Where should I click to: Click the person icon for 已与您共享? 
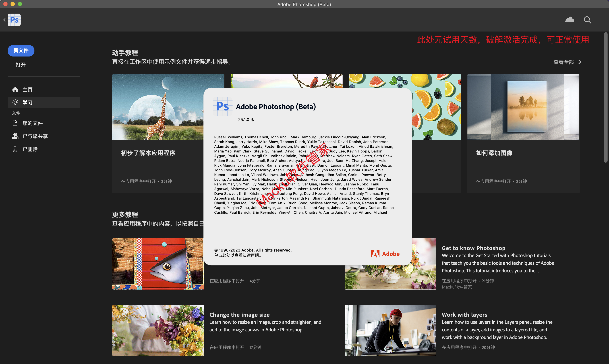[15, 136]
